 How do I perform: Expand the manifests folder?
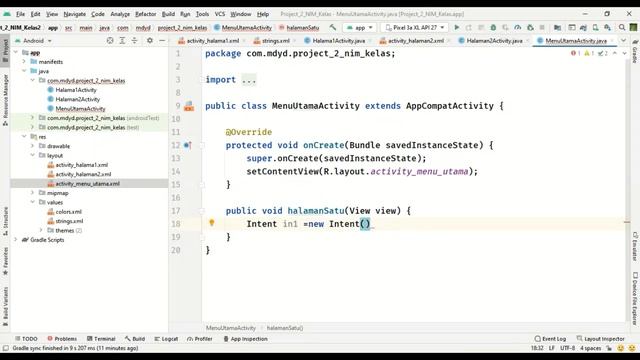coord(24,62)
